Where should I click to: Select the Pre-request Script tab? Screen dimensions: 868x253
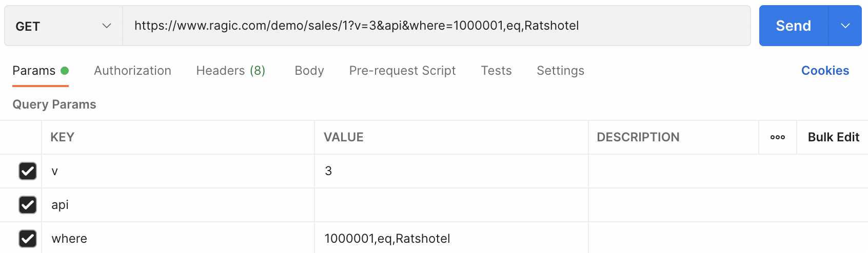tap(402, 71)
